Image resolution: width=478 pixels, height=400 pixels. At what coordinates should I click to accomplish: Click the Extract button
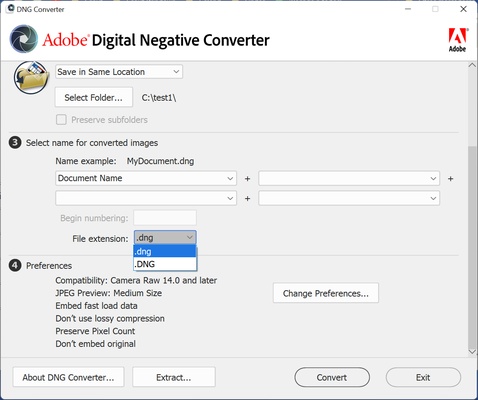click(174, 377)
